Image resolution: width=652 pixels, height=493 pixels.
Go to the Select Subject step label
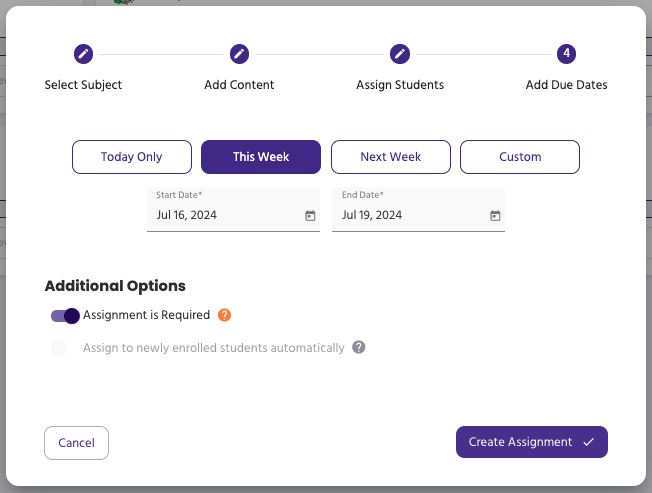[83, 85]
